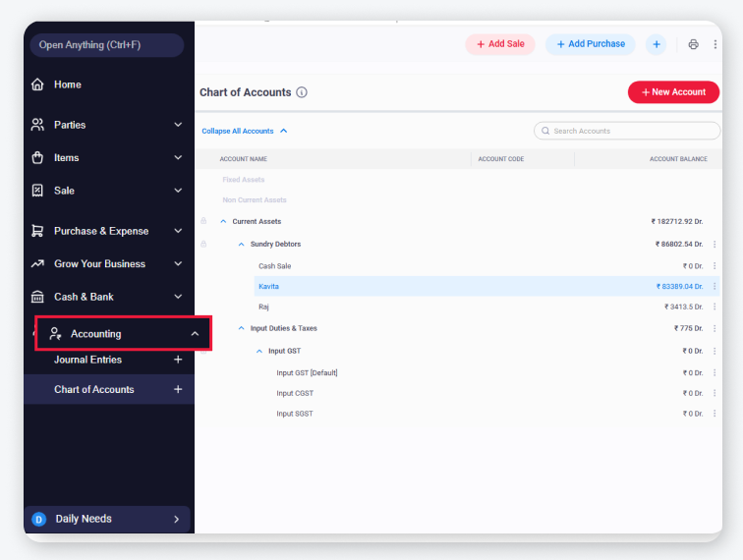Expand the Cash & Bank chevron

point(178,297)
